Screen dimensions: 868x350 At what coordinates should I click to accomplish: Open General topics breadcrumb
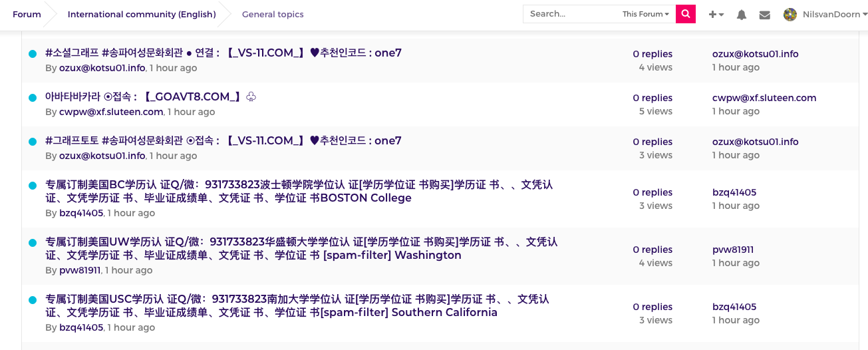click(273, 14)
